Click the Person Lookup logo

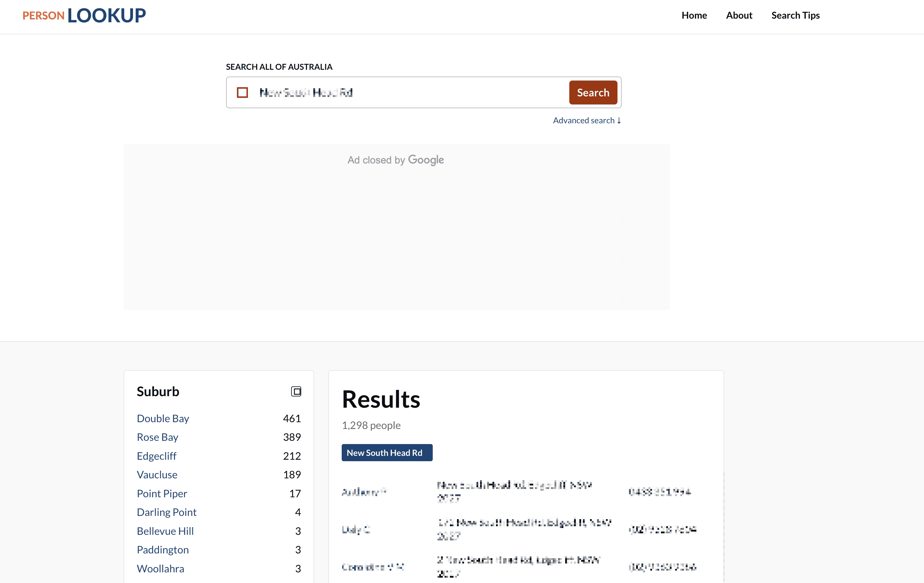(84, 15)
